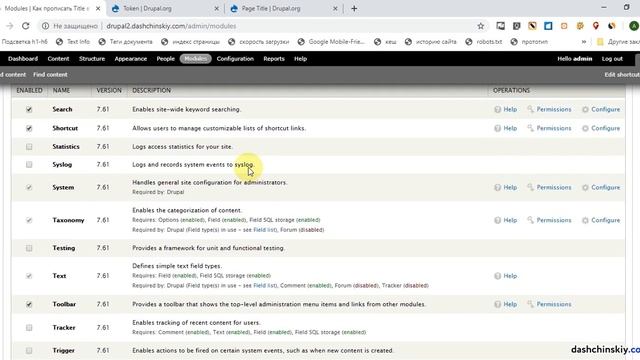Open the Content admin menu item
Image resolution: width=640 pixels, height=360 pixels.
click(58, 59)
